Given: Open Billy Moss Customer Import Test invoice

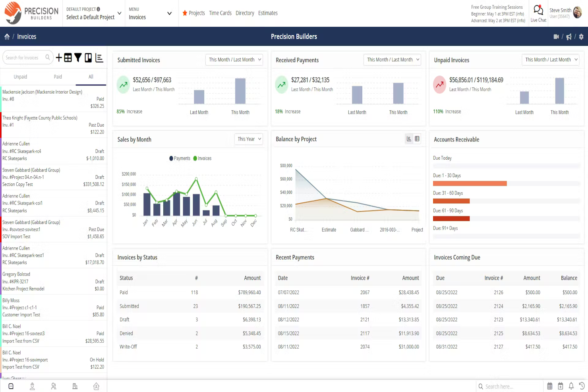Looking at the screenshot, I should (x=53, y=307).
